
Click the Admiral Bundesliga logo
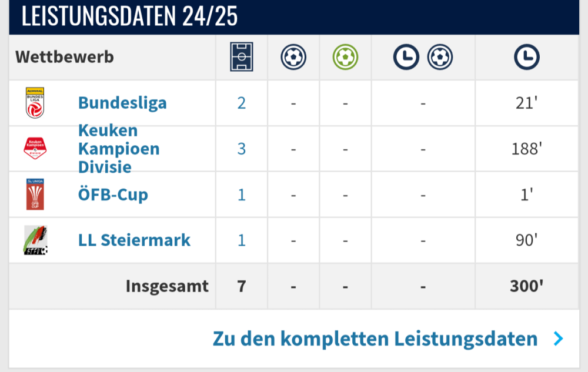pyautogui.click(x=35, y=103)
